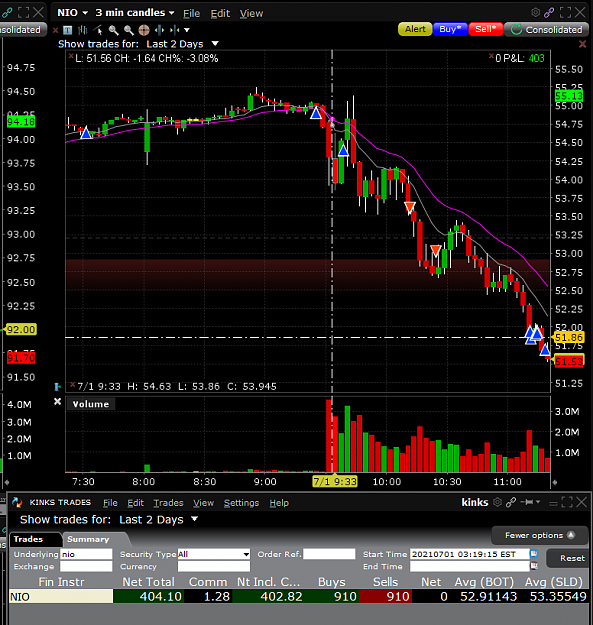Click the red 51.53 price label
Screen dimensions: 593x625
pos(569,362)
